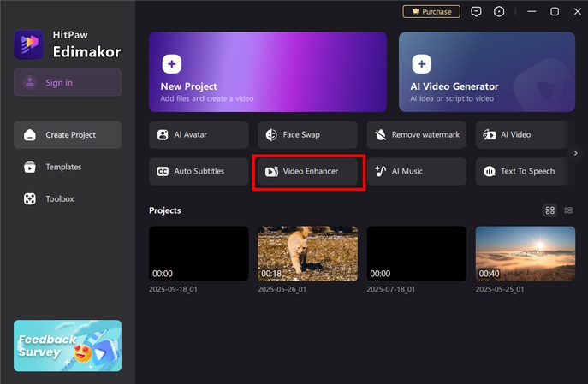This screenshot has height=384, width=588.
Task: Click the Purchase button
Action: [431, 12]
